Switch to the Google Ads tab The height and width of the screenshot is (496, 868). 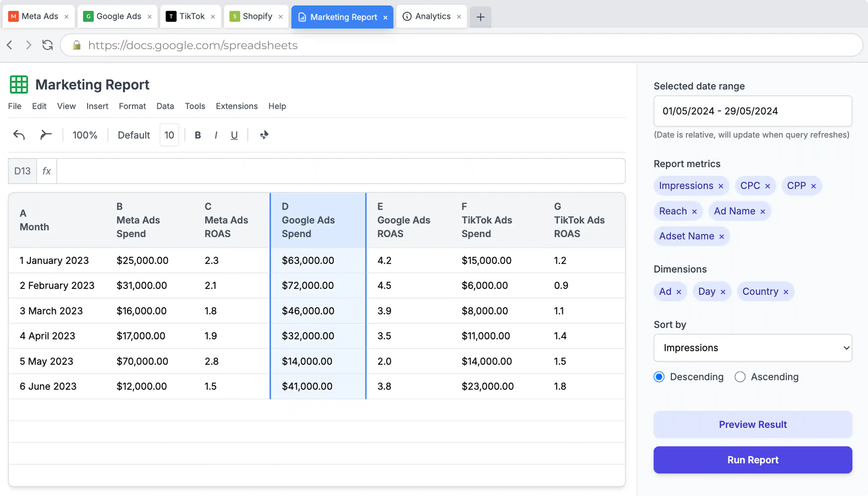(117, 16)
